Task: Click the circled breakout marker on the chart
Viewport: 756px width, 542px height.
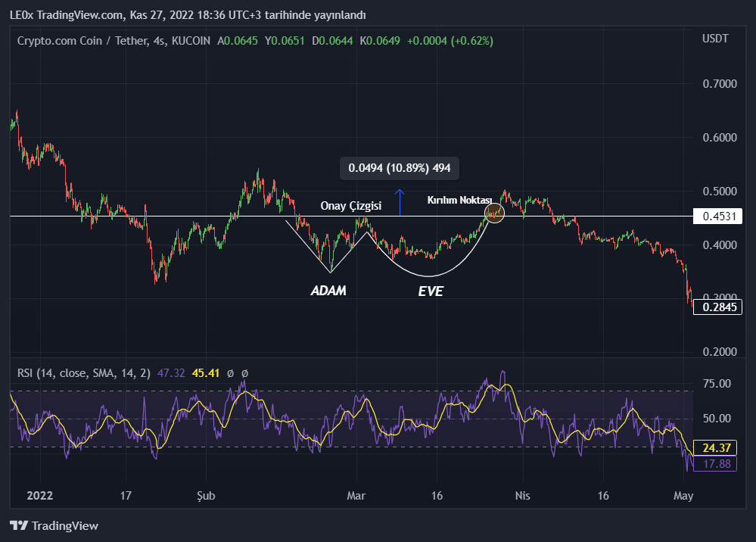Action: coord(494,213)
